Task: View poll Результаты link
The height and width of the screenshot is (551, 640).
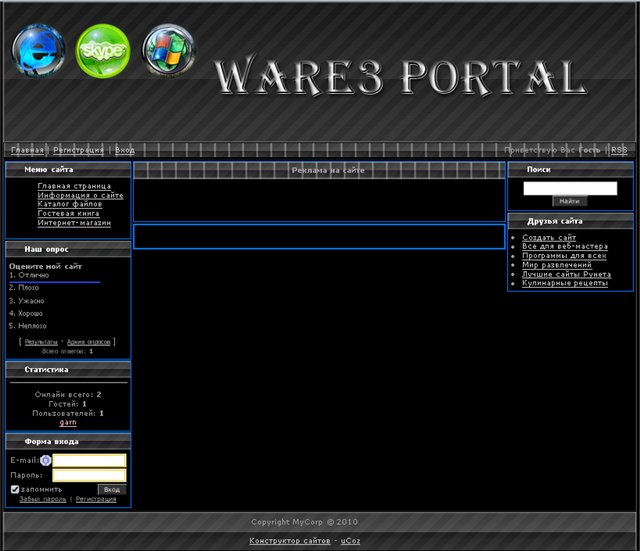Action: tap(41, 342)
